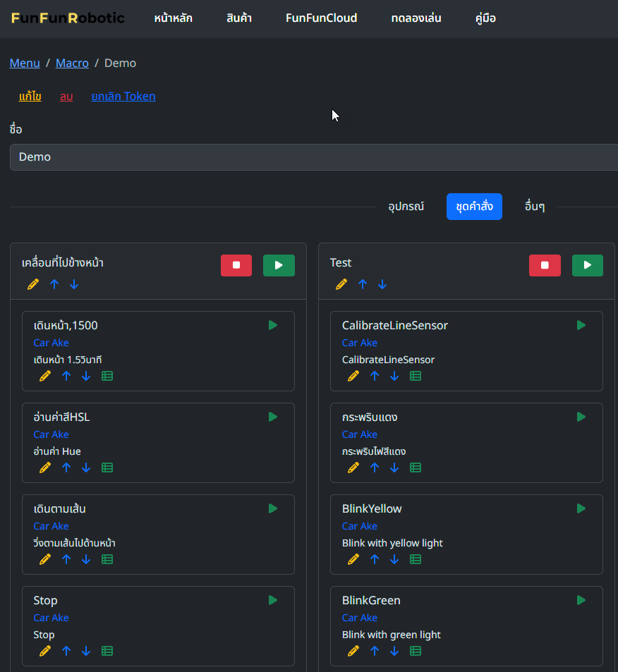Switch to the อุปกรณ์ tab
The width and height of the screenshot is (618, 672).
click(406, 207)
